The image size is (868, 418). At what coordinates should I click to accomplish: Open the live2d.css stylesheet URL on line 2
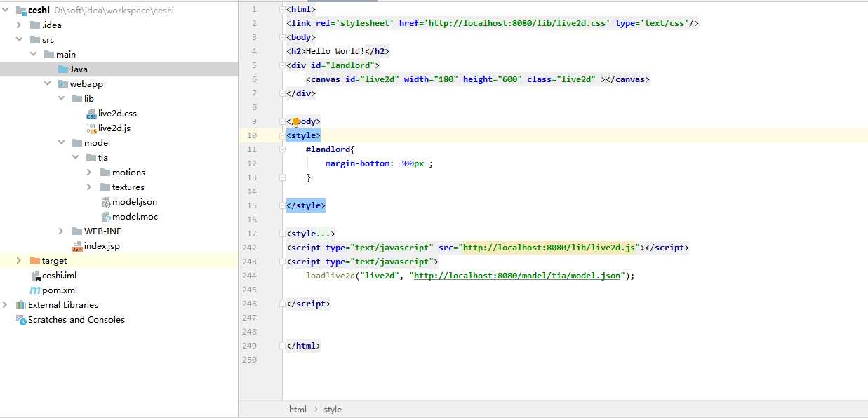tap(519, 23)
